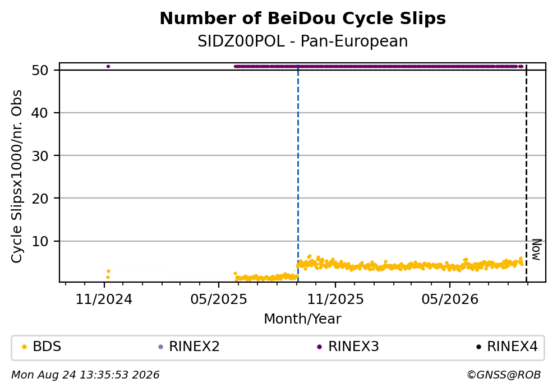Click the black dashed Now line

[526, 173]
